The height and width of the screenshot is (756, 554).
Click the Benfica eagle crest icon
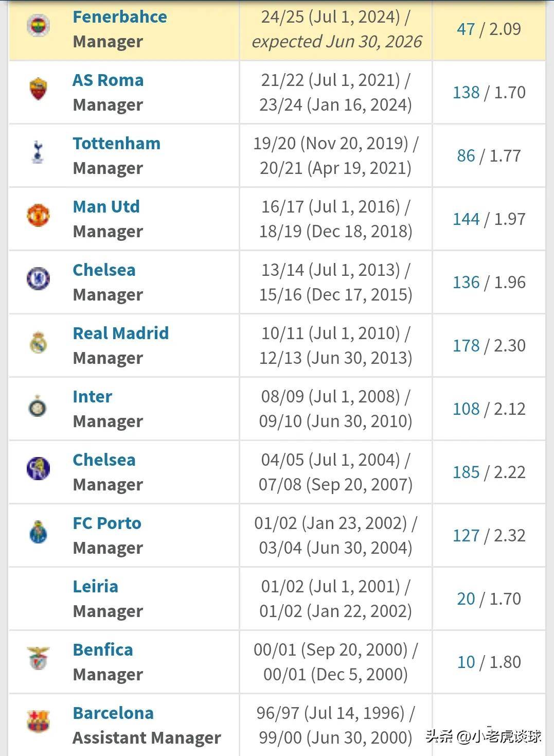(38, 658)
